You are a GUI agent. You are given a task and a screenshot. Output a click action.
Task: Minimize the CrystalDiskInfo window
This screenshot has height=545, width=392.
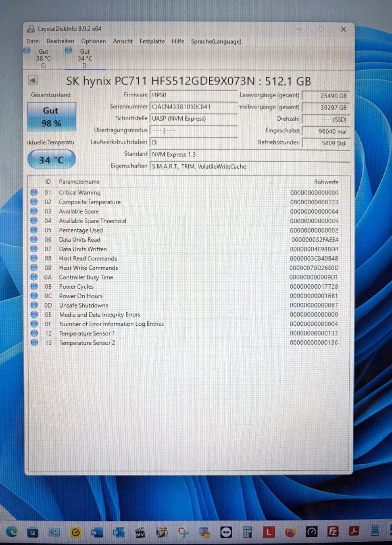(x=299, y=29)
